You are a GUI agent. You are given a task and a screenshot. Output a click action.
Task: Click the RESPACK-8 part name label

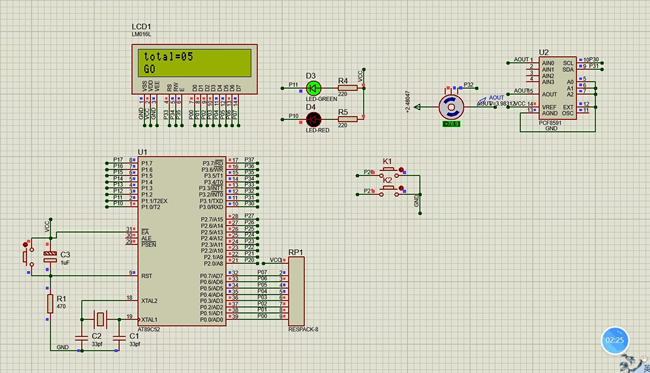[x=303, y=329]
